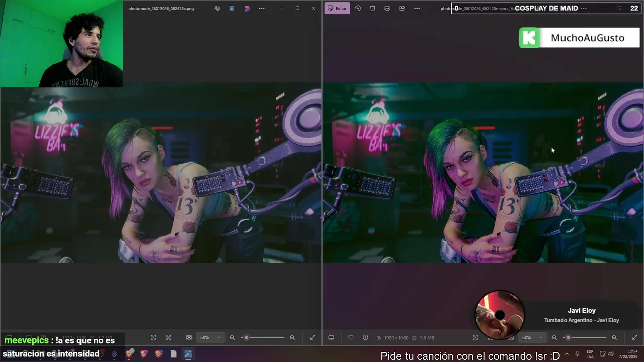This screenshot has width=644, height=362.
Task: Open Clipchamp icon in left Photos window title bar
Action: [247, 8]
